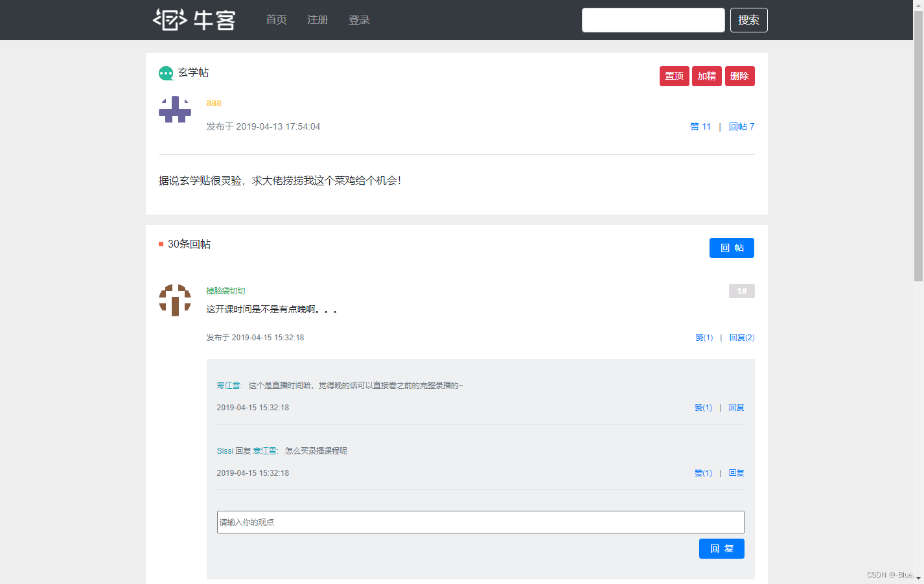Image resolution: width=924 pixels, height=584 pixels.
Task: Click 掉脑袋切切's avatar image
Action: tap(175, 299)
